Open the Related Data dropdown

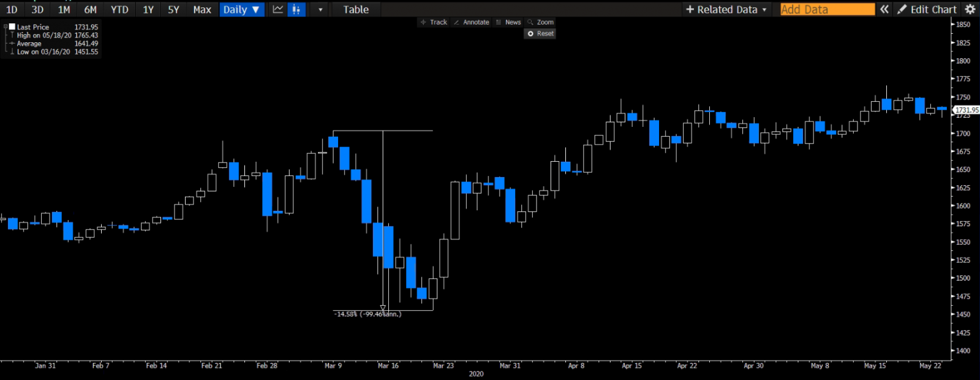(x=726, y=9)
